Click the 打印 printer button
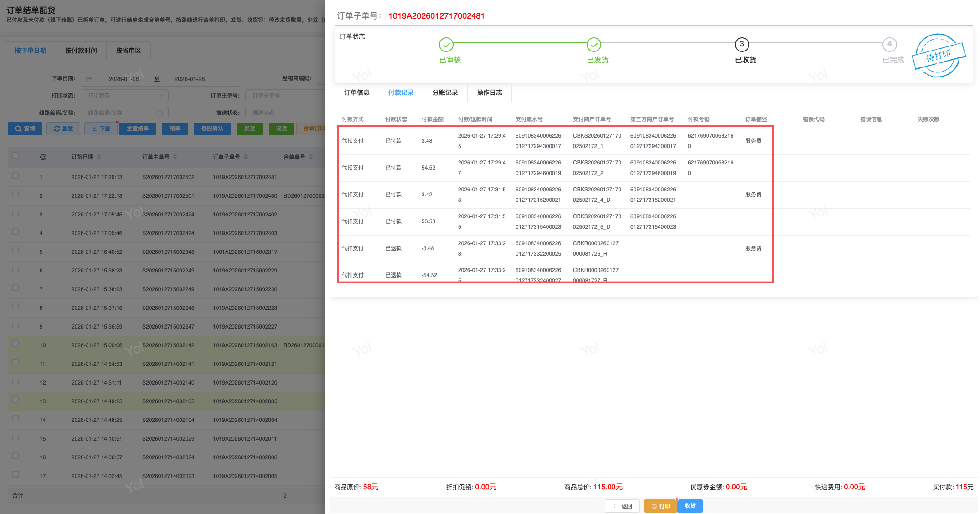 tap(660, 506)
